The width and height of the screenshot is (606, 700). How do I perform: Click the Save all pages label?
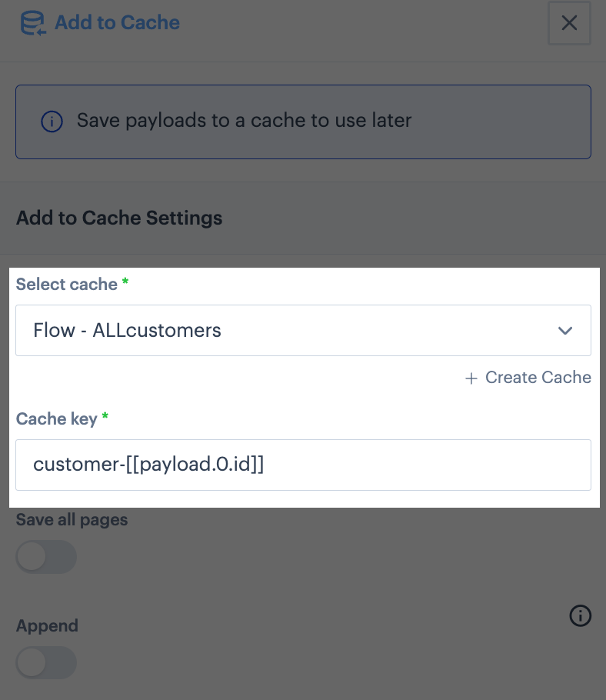pyautogui.click(x=72, y=520)
